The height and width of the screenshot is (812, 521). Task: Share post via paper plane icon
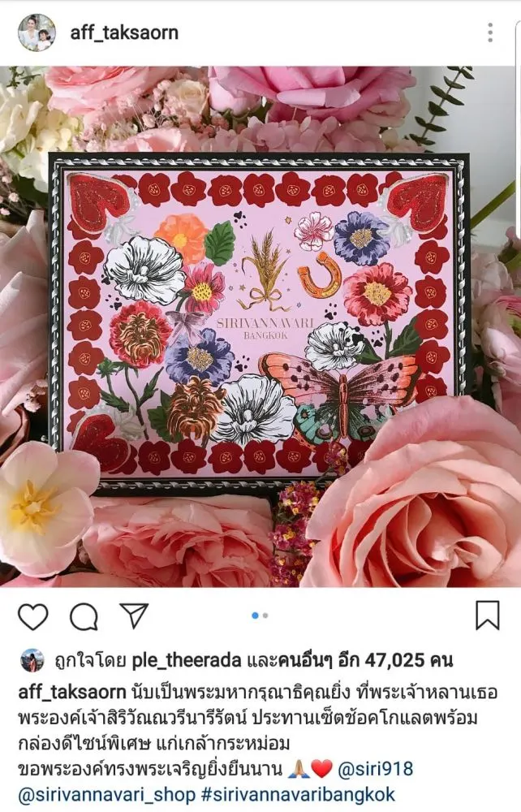pos(134,615)
